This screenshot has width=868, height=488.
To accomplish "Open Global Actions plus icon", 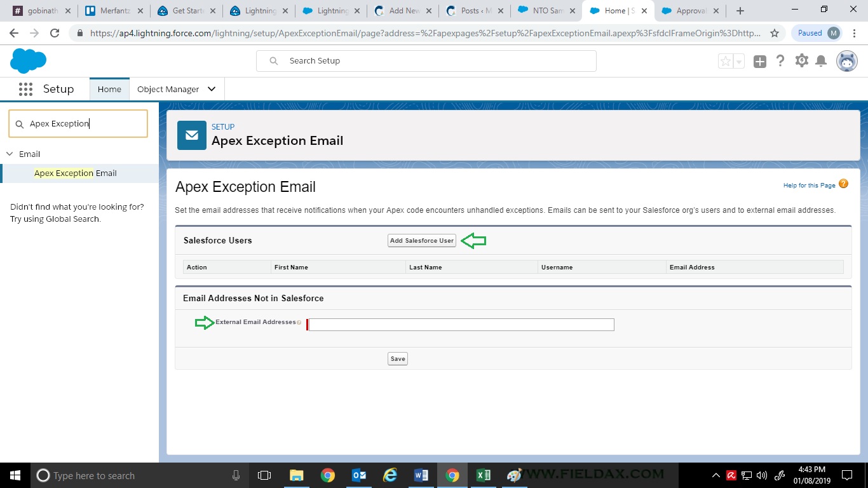I will [760, 61].
